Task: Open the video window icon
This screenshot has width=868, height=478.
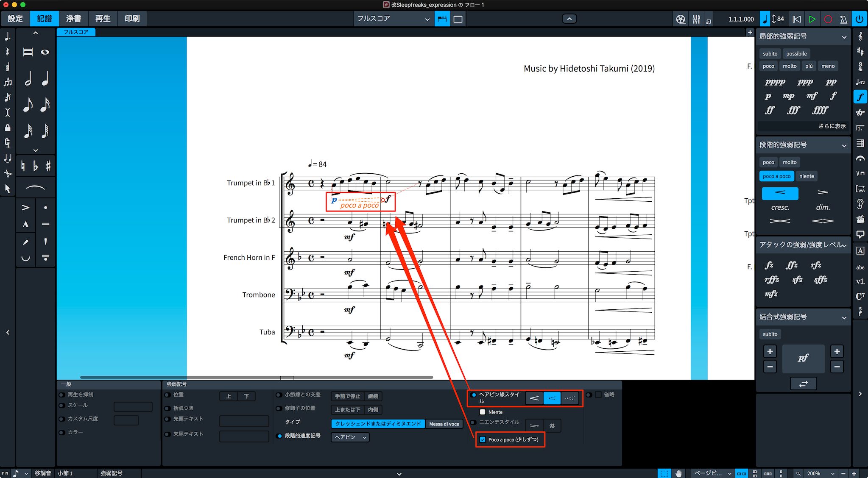Action: [681, 19]
